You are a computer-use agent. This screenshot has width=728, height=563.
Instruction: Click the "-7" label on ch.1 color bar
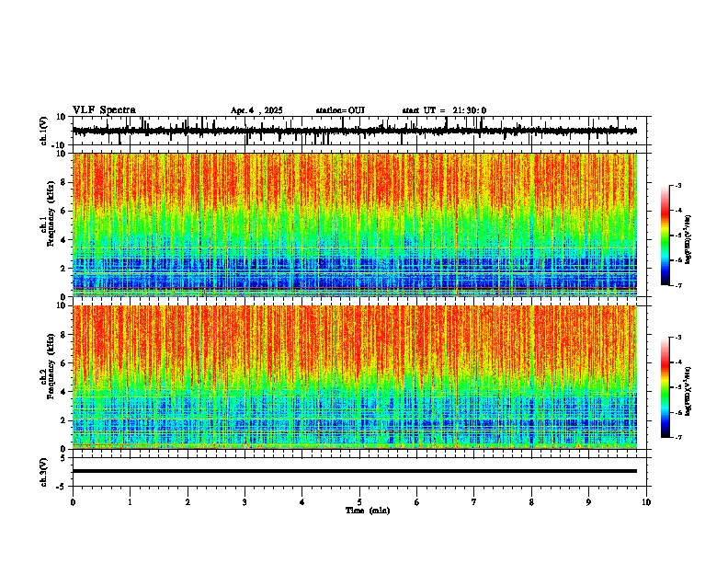(x=678, y=285)
